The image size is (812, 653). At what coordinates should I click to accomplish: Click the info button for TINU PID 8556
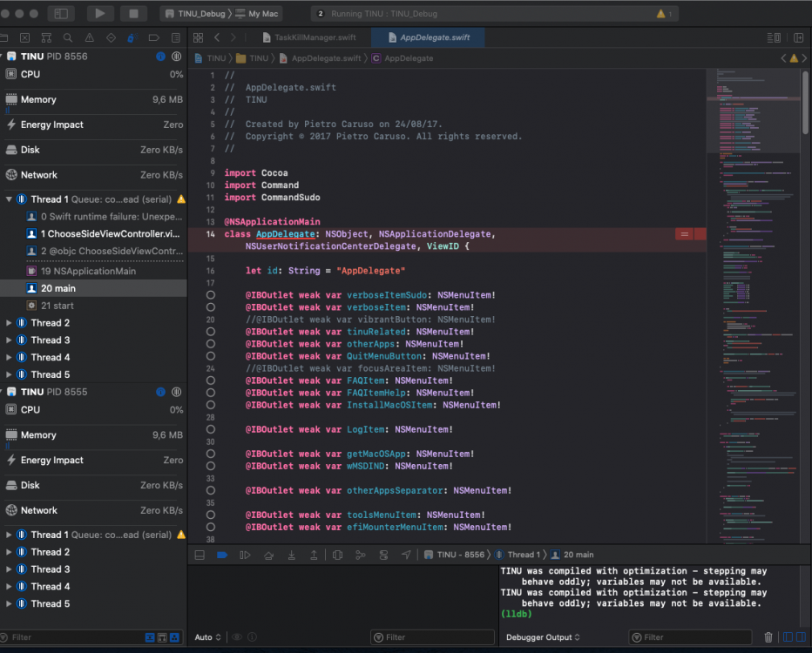(160, 57)
